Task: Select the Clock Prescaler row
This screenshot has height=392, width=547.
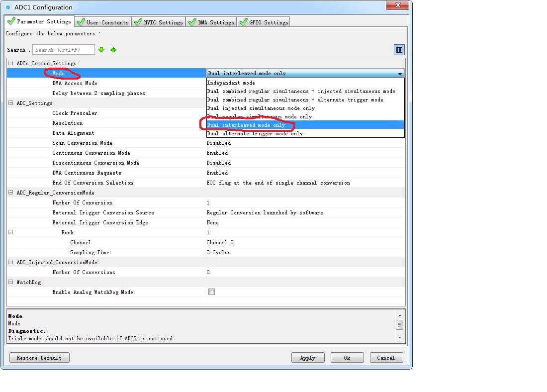Action: tap(106, 113)
